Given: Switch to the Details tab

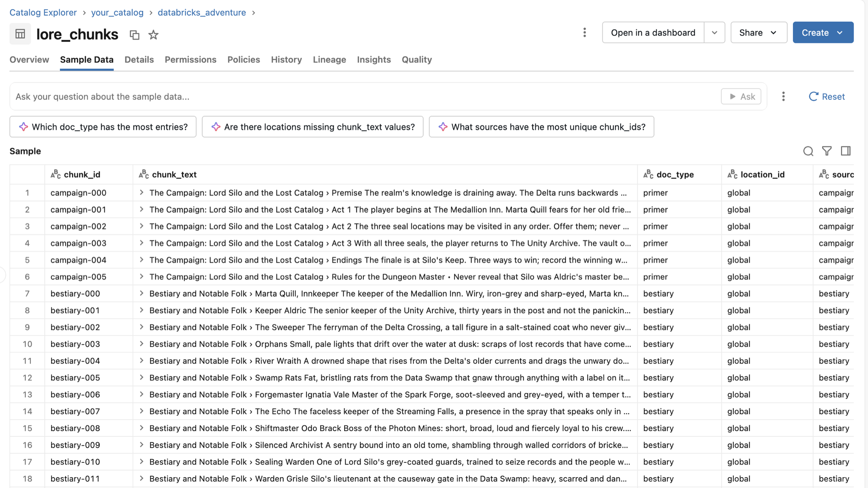Looking at the screenshot, I should point(139,59).
